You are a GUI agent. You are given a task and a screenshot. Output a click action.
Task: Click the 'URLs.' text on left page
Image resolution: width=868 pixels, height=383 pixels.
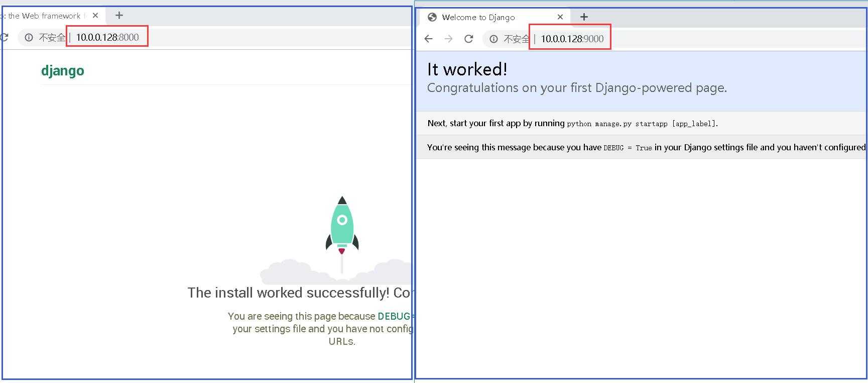pyautogui.click(x=342, y=341)
